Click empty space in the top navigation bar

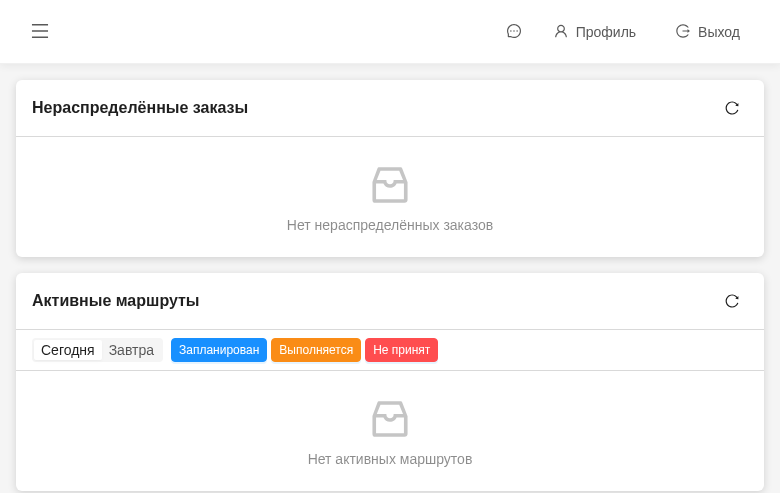[280, 31]
